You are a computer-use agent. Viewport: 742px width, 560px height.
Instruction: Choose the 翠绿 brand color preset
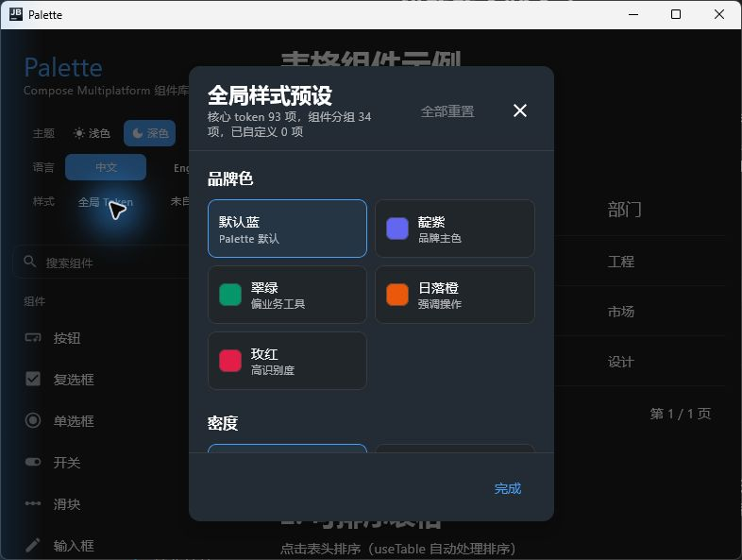pyautogui.click(x=287, y=295)
